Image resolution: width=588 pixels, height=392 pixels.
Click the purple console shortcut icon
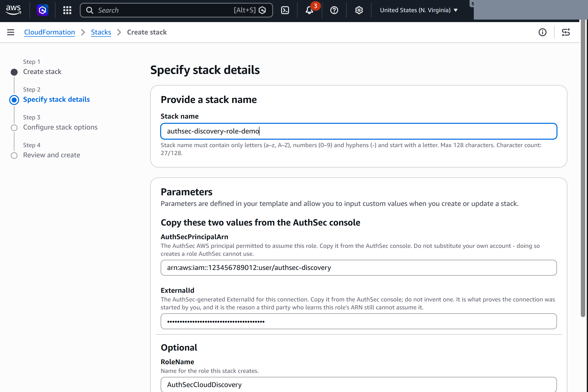pos(42,10)
